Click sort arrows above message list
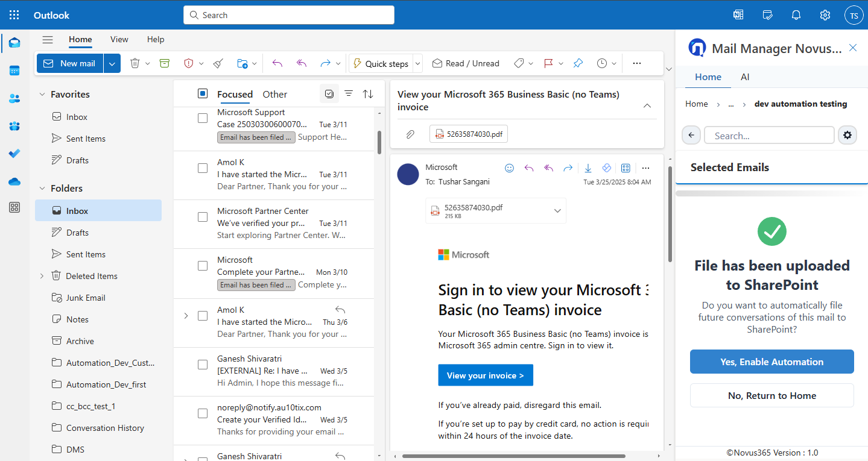This screenshot has width=868, height=461. point(368,93)
